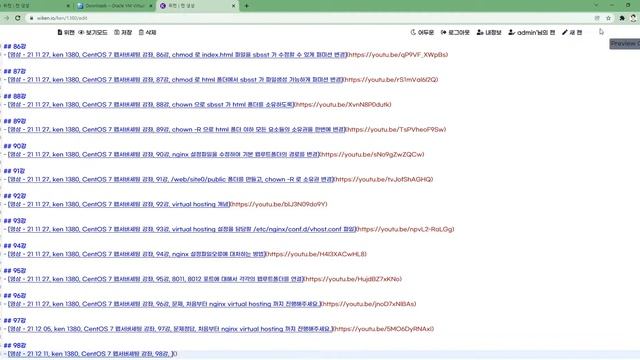Click the 95강 8011, 8012 ports link text
Screen dimensions: 640x360
(156, 279)
